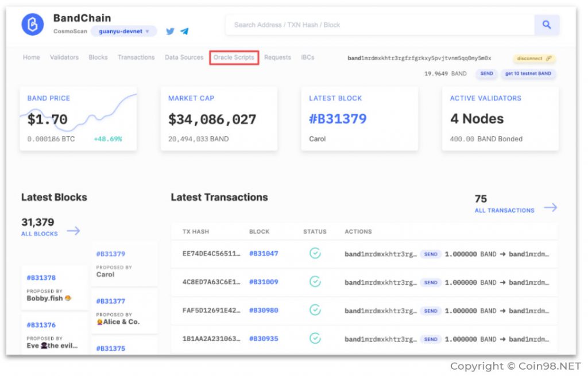Open transaction hash FAF5D12691E42…

click(x=211, y=311)
